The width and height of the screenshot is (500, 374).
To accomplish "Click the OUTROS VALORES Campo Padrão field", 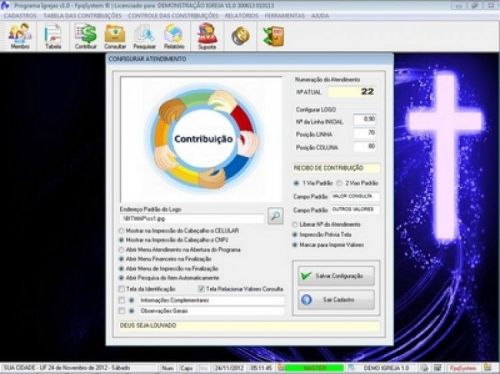I will [x=355, y=210].
